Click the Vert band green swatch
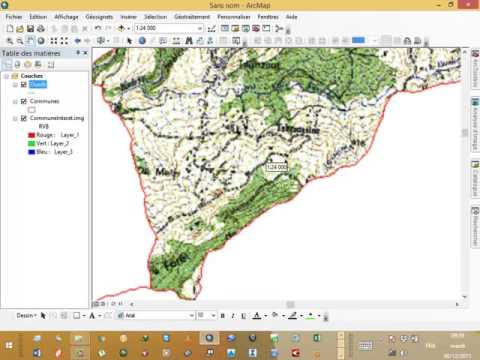 pos(32,143)
